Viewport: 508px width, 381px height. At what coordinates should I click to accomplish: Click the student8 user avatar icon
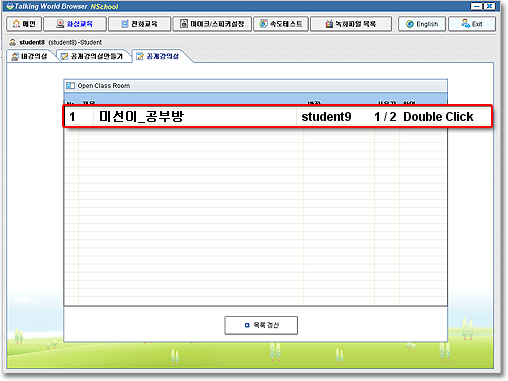13,42
